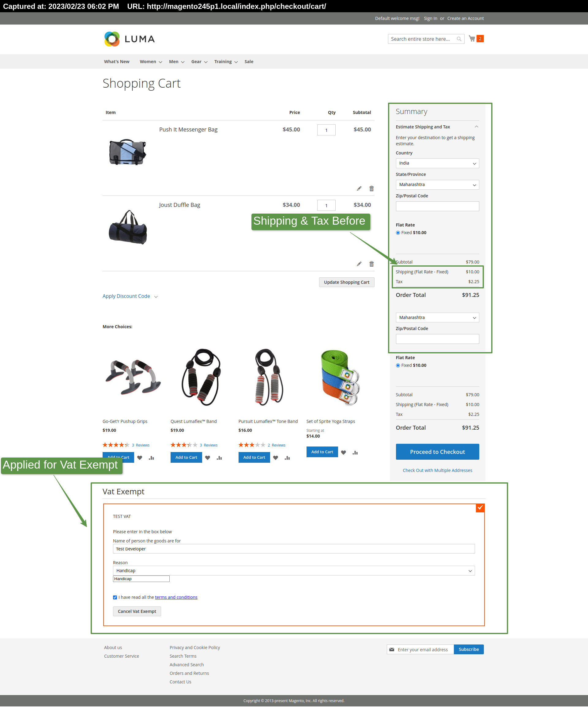Select the Fixed $10.00 flat rate option

point(398,232)
